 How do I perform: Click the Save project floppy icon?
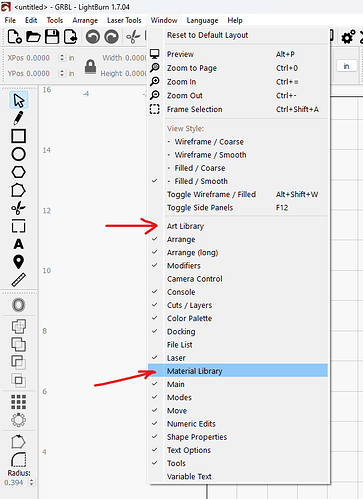pyautogui.click(x=52, y=37)
